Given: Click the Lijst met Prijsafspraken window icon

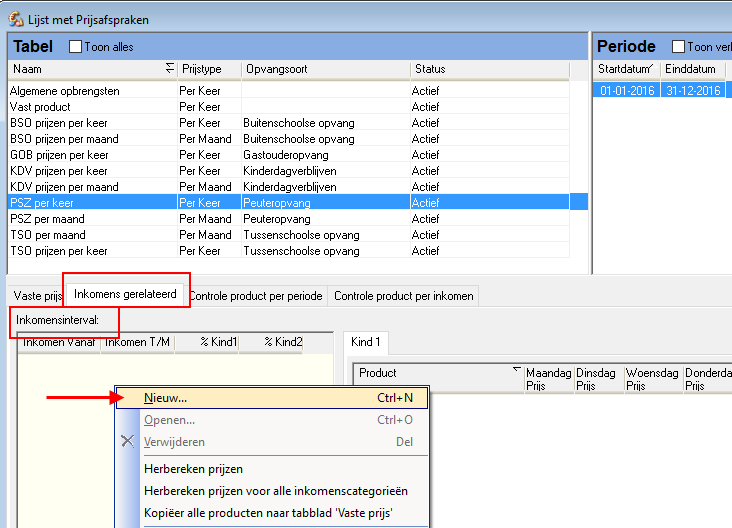Looking at the screenshot, I should (16, 20).
